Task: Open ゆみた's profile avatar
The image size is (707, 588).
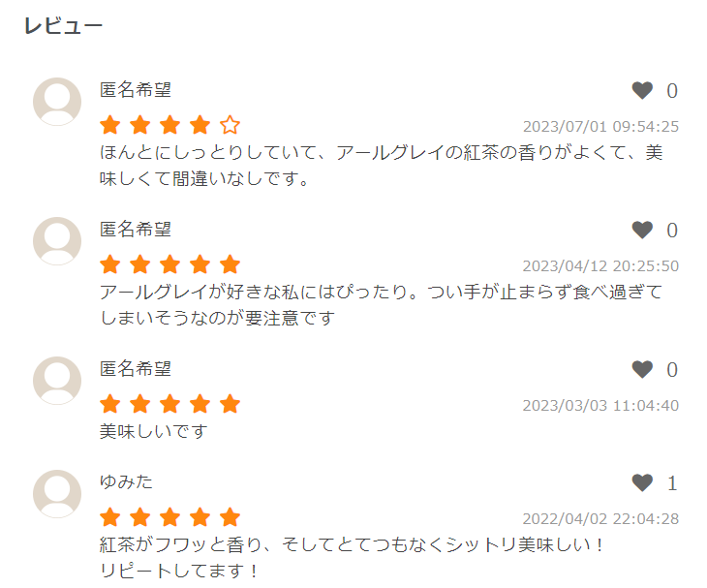Action: click(57, 494)
